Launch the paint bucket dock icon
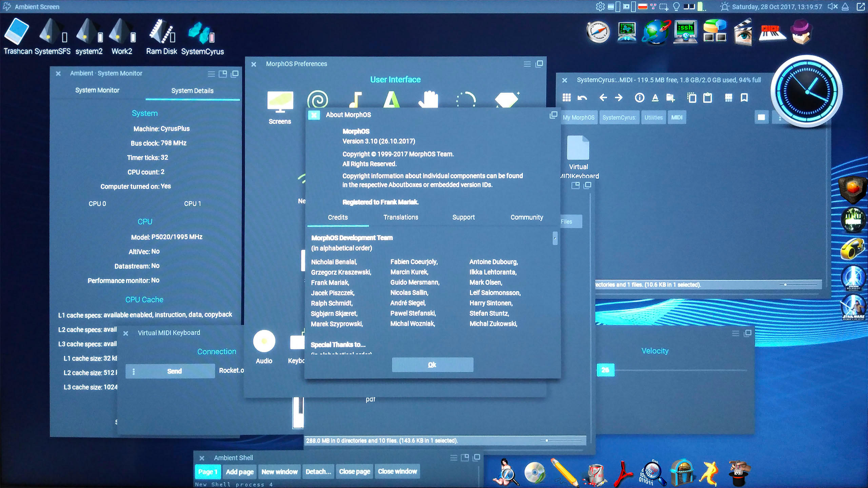This screenshot has width=868, height=488. pos(595,474)
